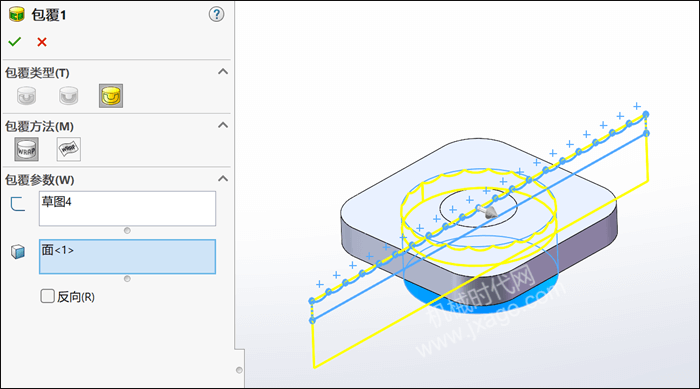Click the direction arrow handle on the model
The image size is (700, 389).
click(487, 211)
